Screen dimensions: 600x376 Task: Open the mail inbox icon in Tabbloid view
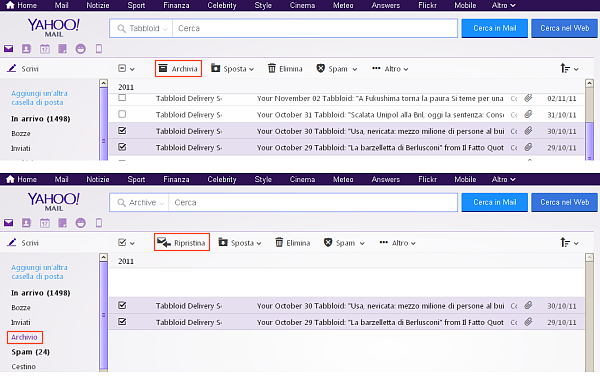tap(8, 49)
